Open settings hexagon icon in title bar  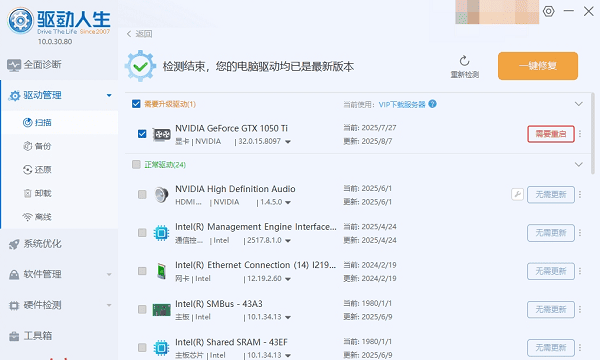548,11
